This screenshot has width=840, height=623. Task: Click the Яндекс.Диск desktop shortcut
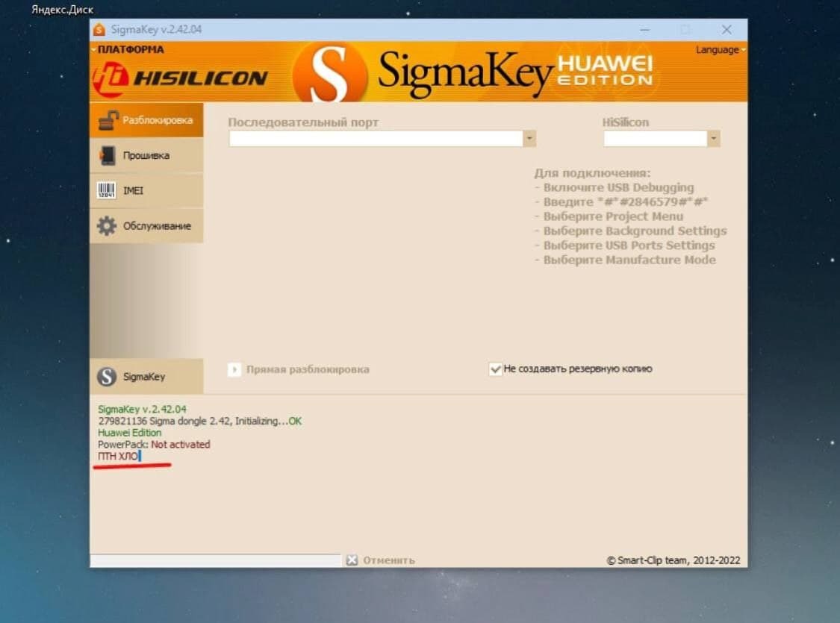tap(62, 10)
